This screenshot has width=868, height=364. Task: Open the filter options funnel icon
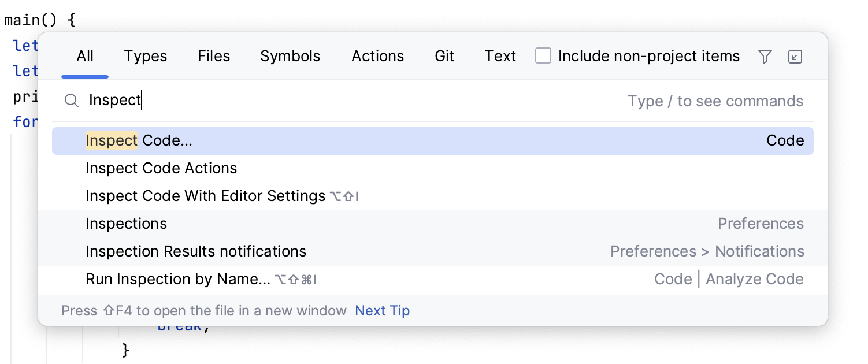click(x=765, y=56)
